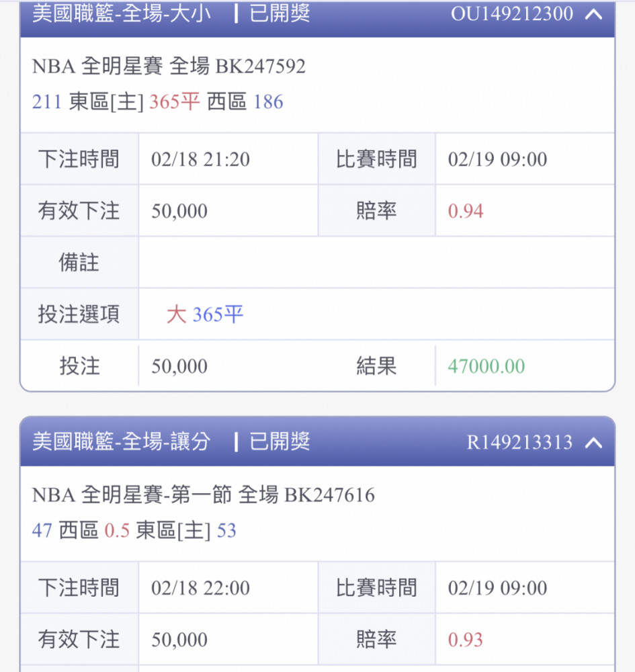Click the 02/18 22:00 bet time

200,588
